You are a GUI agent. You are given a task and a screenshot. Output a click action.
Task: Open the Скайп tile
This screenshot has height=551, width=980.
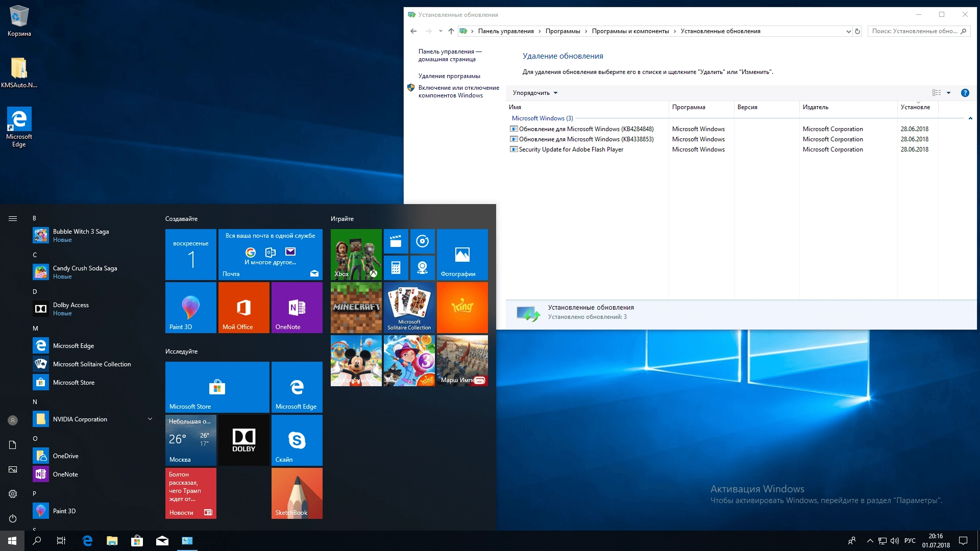[297, 440]
